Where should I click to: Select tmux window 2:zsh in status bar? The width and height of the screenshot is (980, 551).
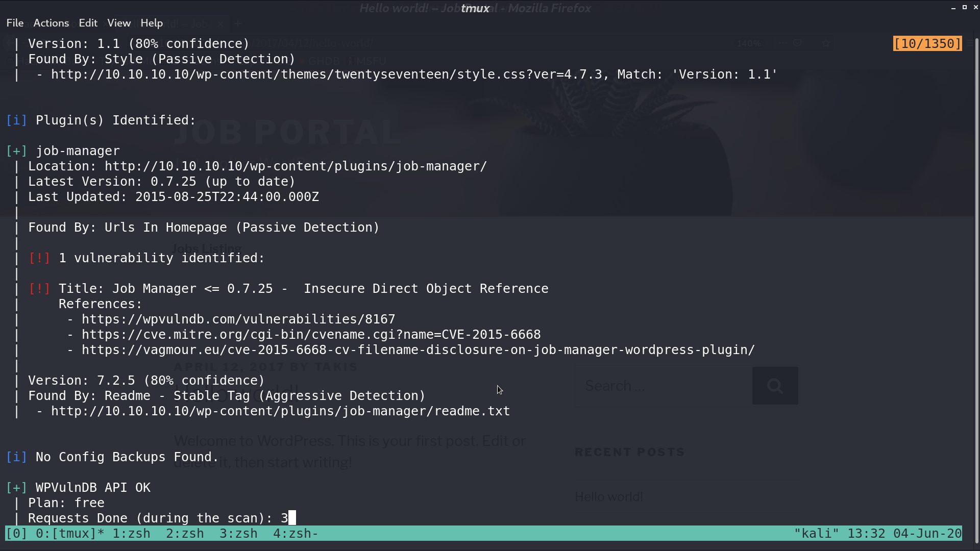click(185, 533)
